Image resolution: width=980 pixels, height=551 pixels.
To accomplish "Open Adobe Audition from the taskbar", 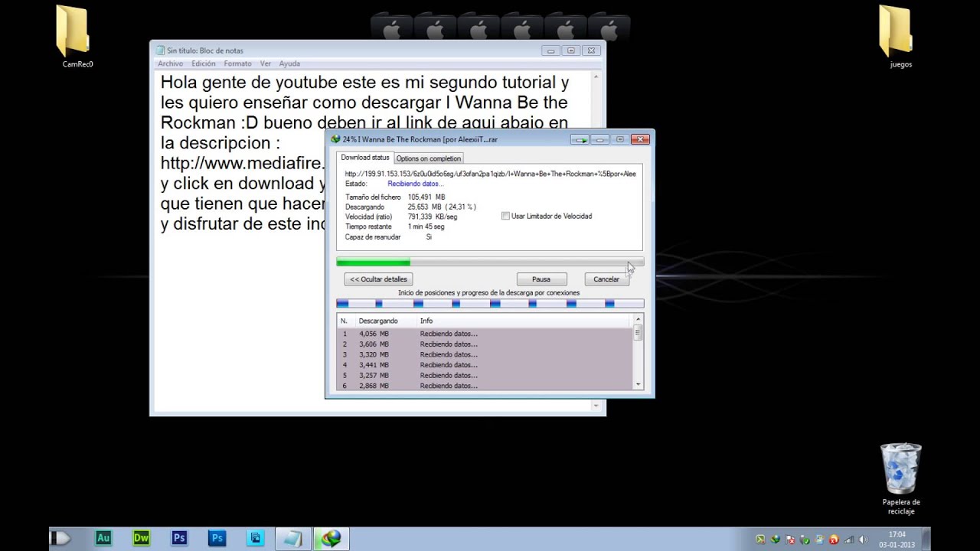I will [x=103, y=538].
